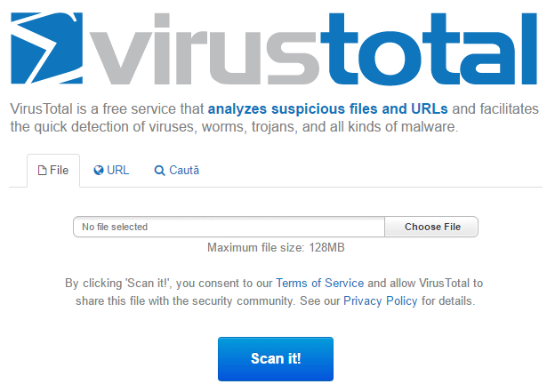Screen dimensions: 555x392
Task: Click the document icon on File tab
Action: click(x=42, y=171)
